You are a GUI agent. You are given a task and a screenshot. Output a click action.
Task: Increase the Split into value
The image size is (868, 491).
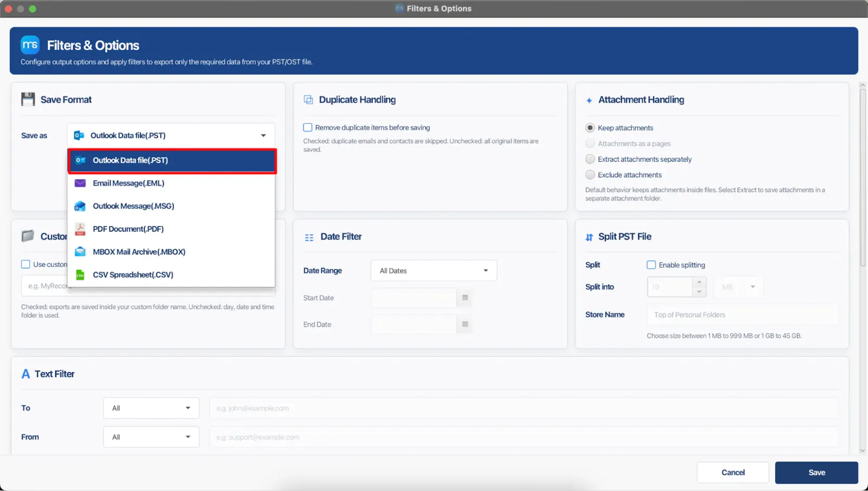(x=699, y=282)
